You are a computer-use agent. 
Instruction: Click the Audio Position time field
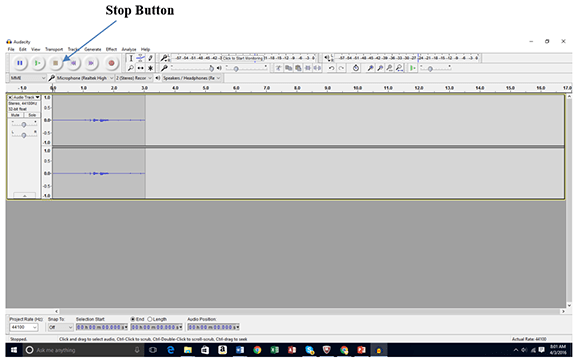point(213,327)
